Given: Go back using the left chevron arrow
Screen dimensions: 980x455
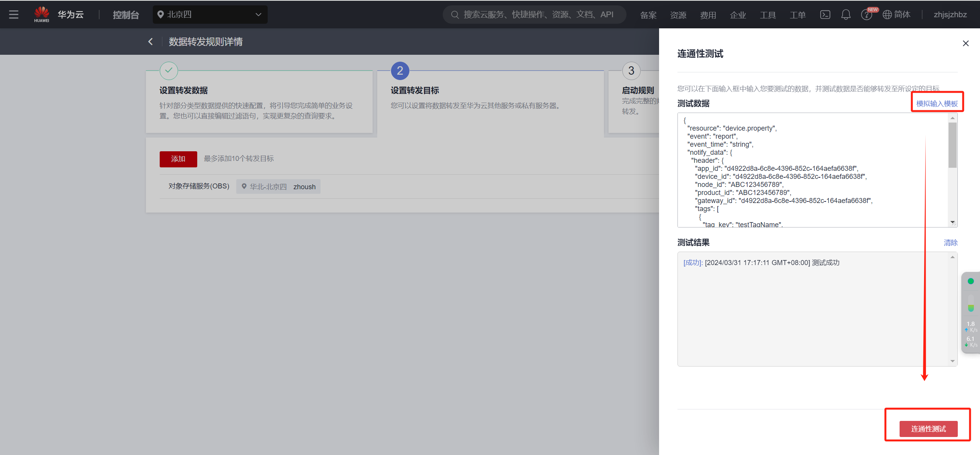Looking at the screenshot, I should [x=151, y=41].
